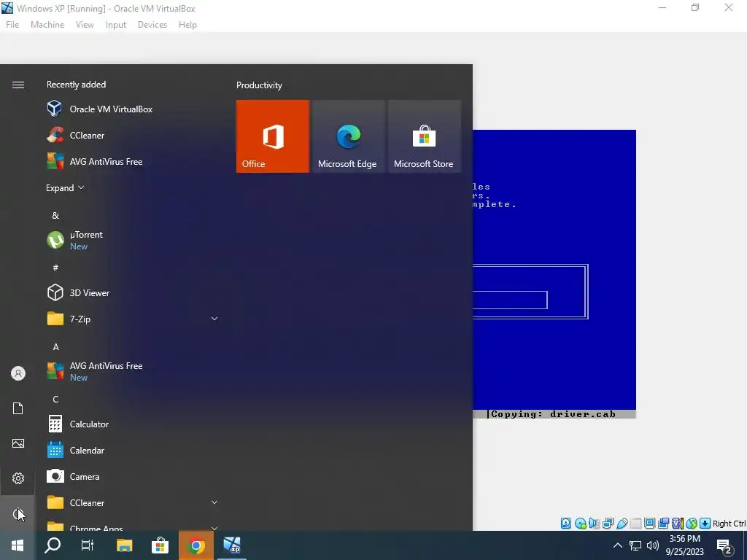Click the VirtualBox network adapters indicator

coord(608,524)
